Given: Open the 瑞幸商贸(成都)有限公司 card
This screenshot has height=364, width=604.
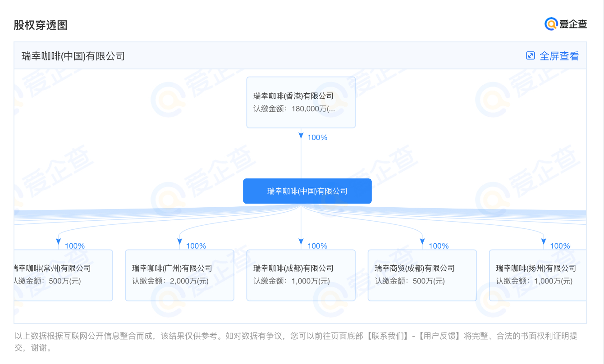Looking at the screenshot, I should pos(422,275).
